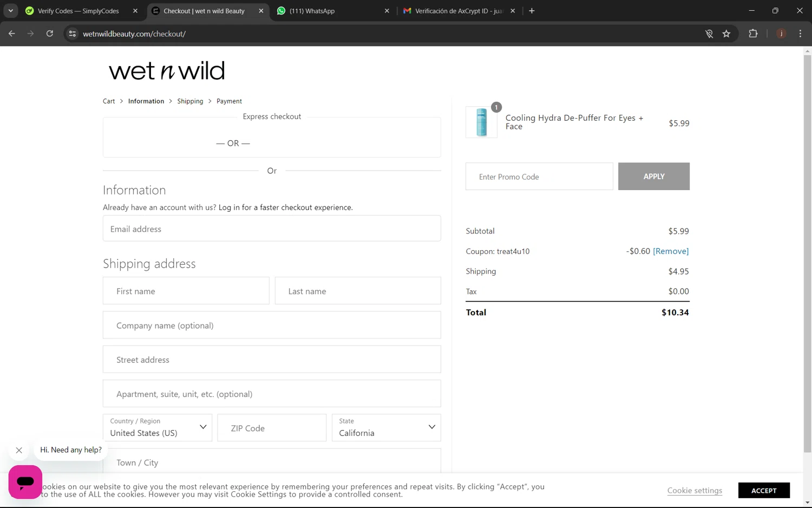Click the Cooling Hydra De-Puffer product thumbnail
Screen dimensions: 812x508
[481, 122]
